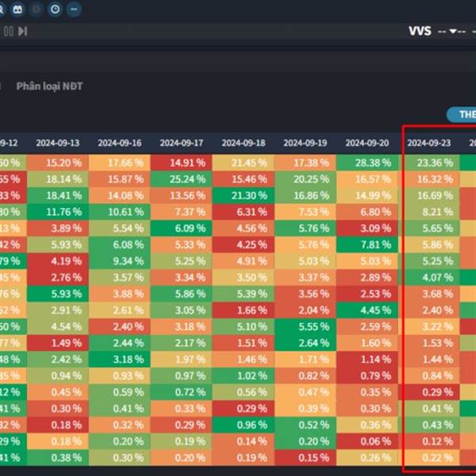Click the 2.76 % cell
This screenshot has height=476, width=476.
[58, 278]
